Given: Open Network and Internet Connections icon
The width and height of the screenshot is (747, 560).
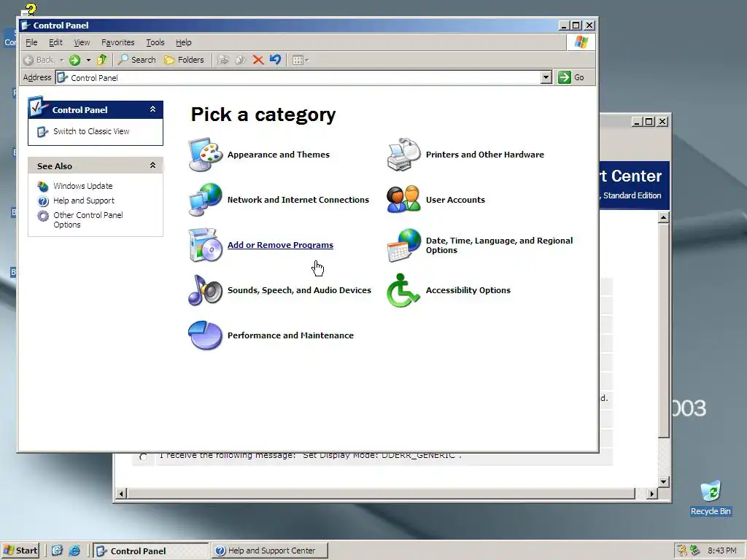Looking at the screenshot, I should pyautogui.click(x=205, y=200).
